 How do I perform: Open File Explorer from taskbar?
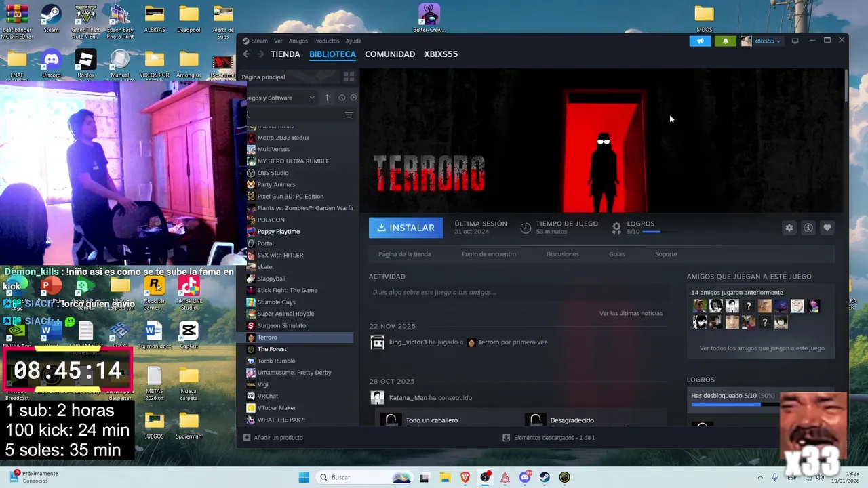click(445, 477)
